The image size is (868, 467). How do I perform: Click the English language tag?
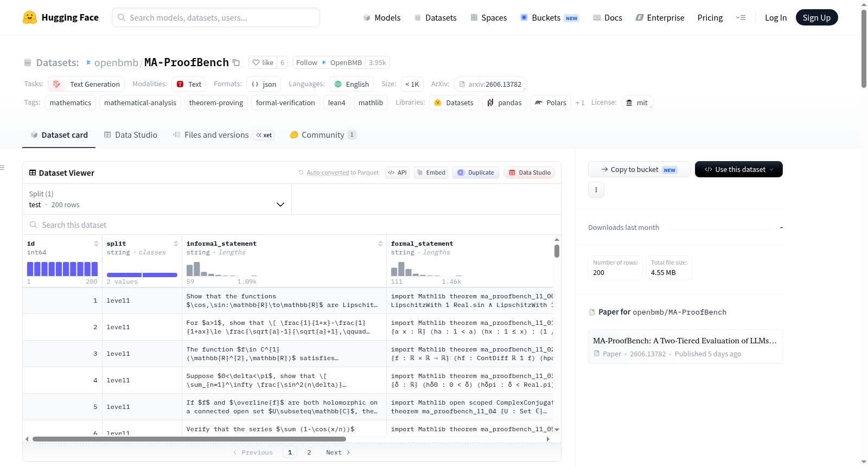(352, 84)
